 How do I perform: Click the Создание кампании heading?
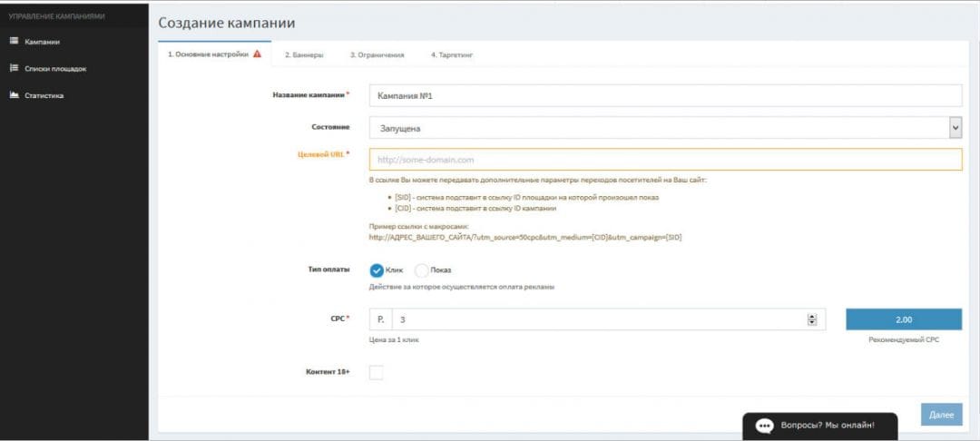coord(226,23)
